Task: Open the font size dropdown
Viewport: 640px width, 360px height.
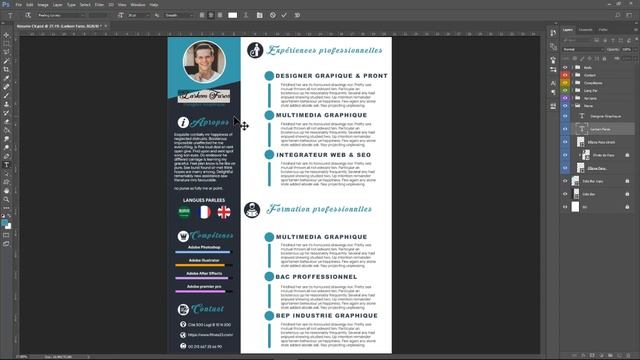Action: click(x=139, y=15)
